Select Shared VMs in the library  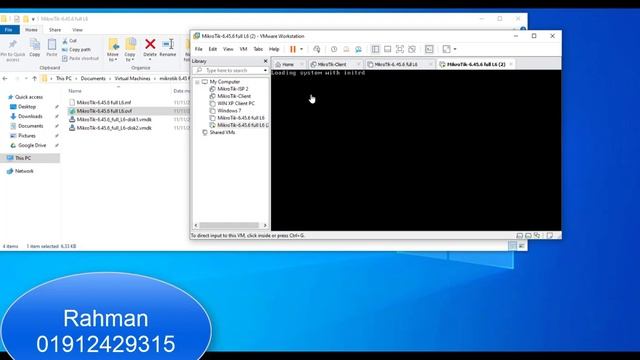(x=222, y=133)
